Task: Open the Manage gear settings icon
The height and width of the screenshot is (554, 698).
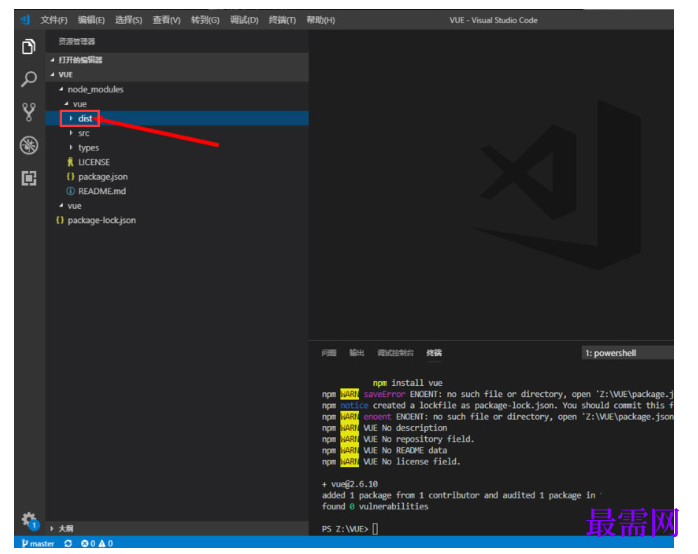Action: click(x=29, y=519)
